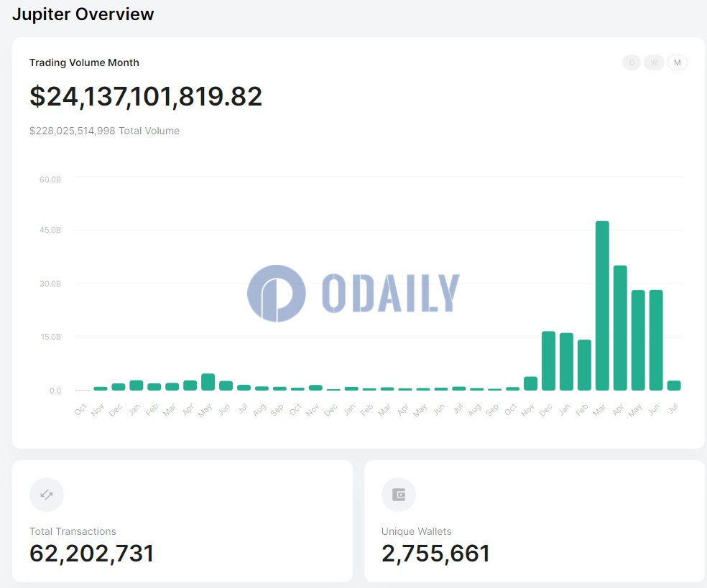The image size is (707, 588).
Task: Click the 62,202,731 transactions value
Action: point(91,554)
